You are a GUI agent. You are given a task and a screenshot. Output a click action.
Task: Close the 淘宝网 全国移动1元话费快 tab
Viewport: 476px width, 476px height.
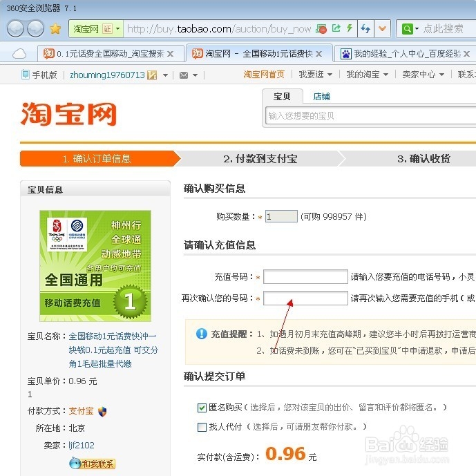318,54
